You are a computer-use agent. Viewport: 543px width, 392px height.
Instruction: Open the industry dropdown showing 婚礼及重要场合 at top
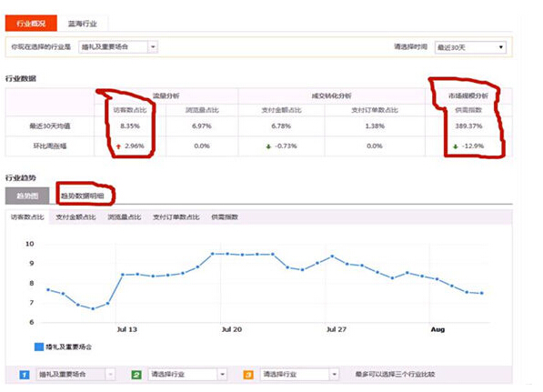pos(118,46)
